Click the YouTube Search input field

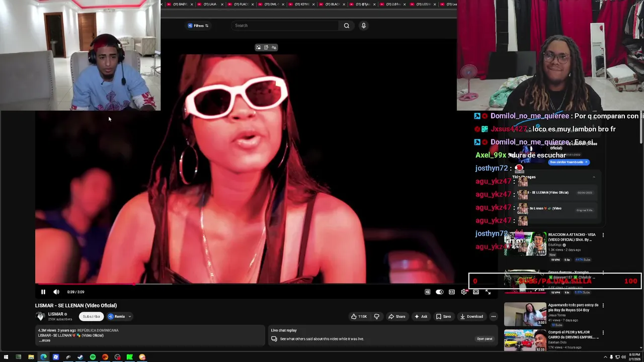click(284, 26)
